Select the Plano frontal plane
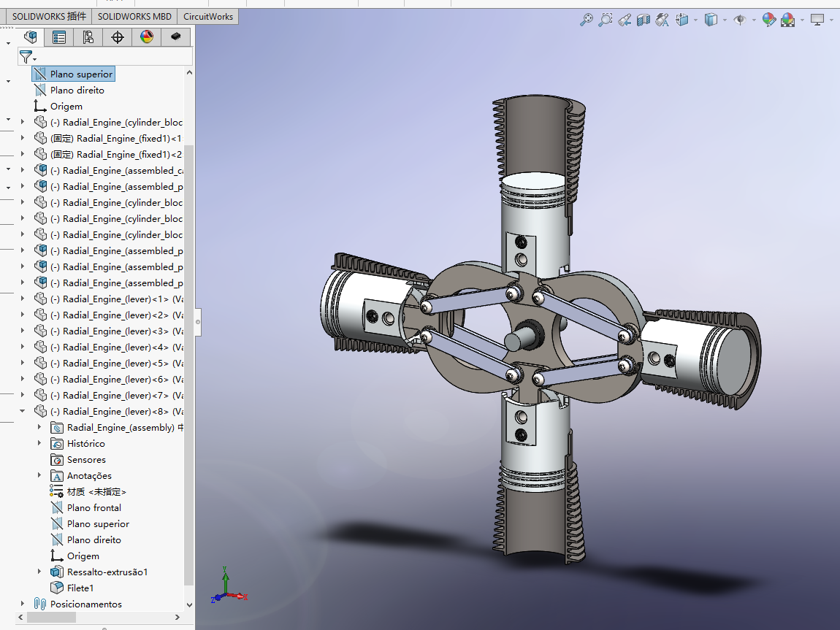 (x=93, y=508)
